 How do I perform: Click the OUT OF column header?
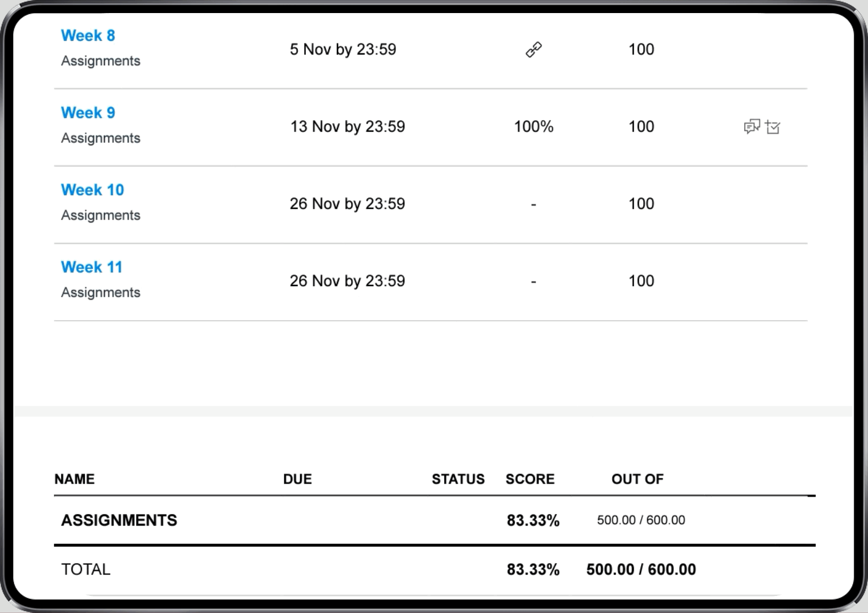(x=637, y=479)
